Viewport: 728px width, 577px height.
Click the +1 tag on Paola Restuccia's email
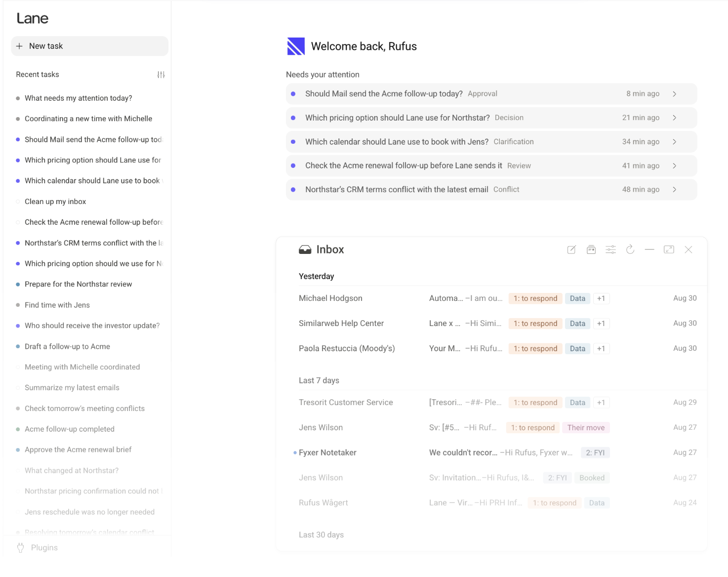click(x=601, y=348)
